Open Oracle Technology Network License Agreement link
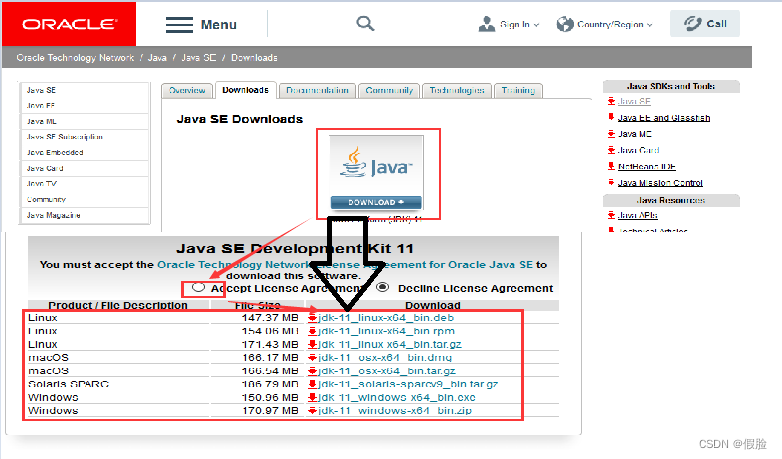This screenshot has width=782, height=459. pos(345,264)
